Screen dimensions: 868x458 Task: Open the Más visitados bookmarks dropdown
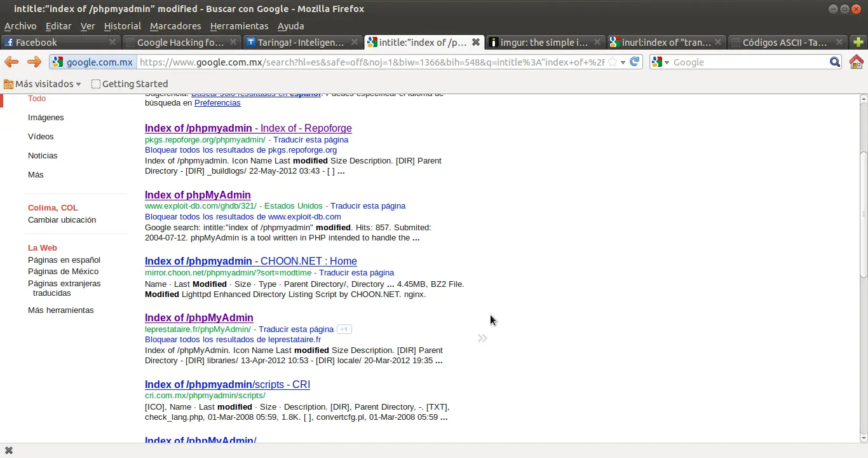tap(43, 84)
